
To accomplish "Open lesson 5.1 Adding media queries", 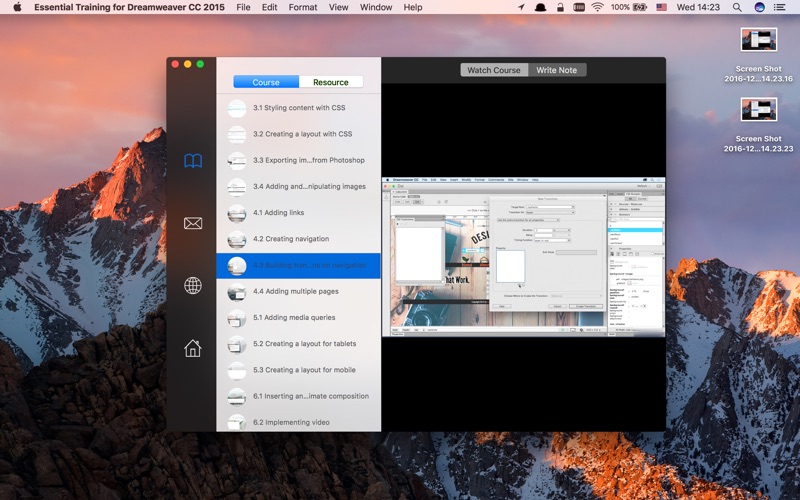I will point(299,317).
